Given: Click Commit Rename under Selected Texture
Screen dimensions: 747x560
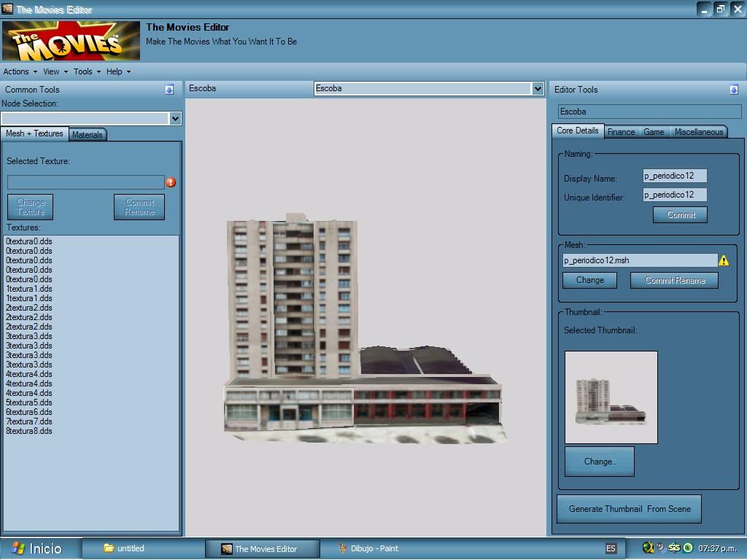Looking at the screenshot, I should pyautogui.click(x=139, y=207).
